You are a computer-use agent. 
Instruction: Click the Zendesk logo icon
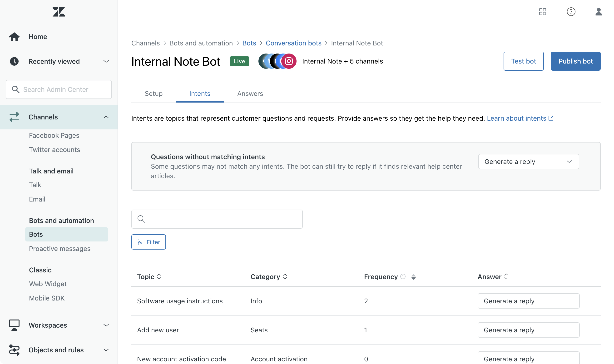[59, 12]
